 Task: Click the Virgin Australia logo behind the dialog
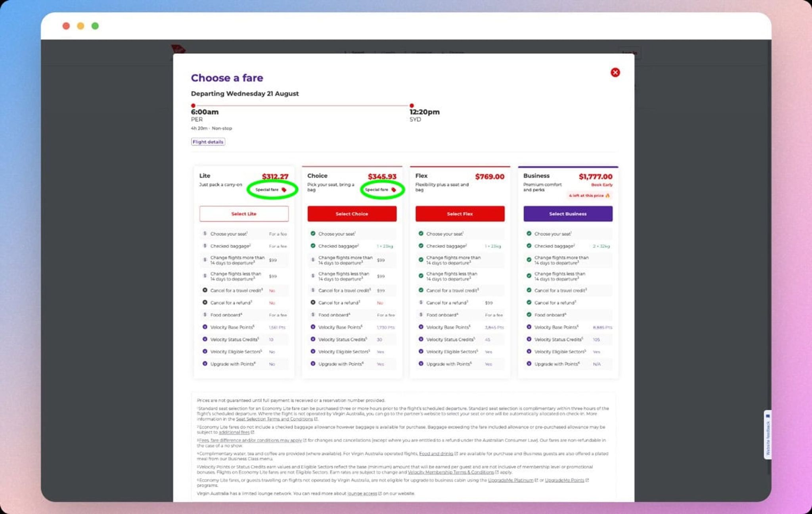[x=178, y=49]
